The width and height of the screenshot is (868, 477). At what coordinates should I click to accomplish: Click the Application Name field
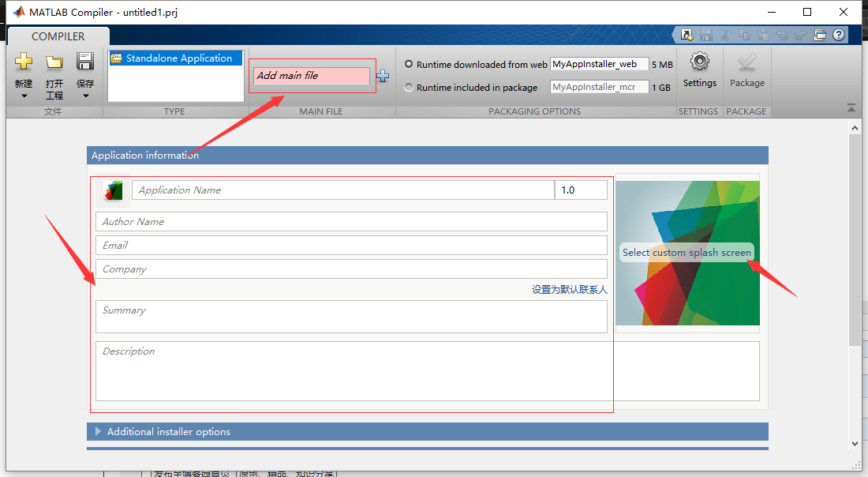pyautogui.click(x=343, y=190)
